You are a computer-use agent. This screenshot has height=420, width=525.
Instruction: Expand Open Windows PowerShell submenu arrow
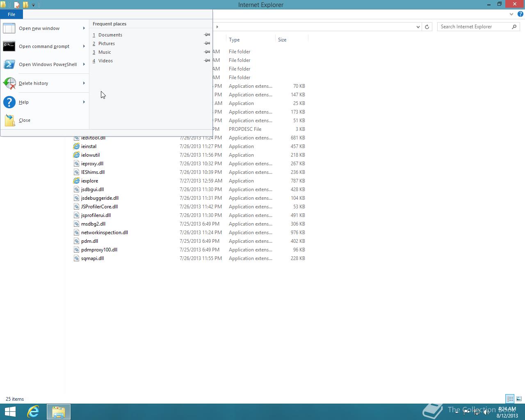point(84,64)
